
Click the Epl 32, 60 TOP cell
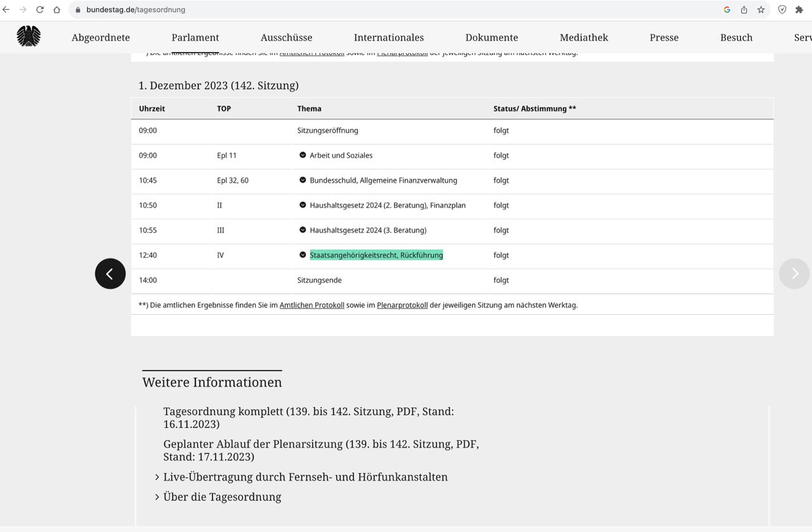(233, 180)
